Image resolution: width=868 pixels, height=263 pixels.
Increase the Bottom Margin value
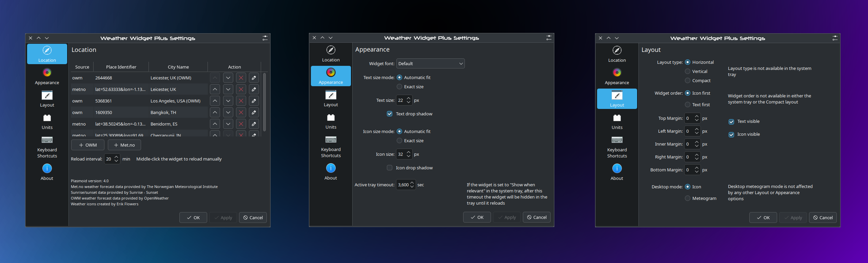696,168
